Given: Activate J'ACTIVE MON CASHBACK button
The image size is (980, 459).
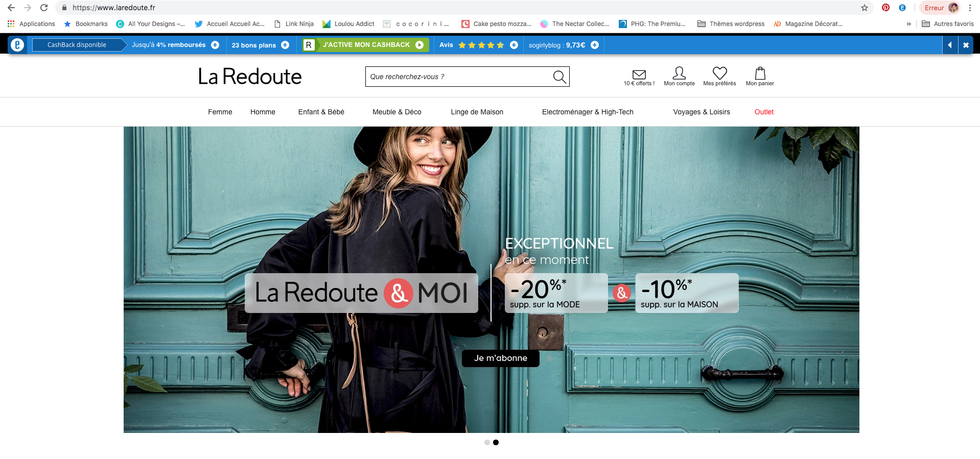Looking at the screenshot, I should (x=366, y=45).
